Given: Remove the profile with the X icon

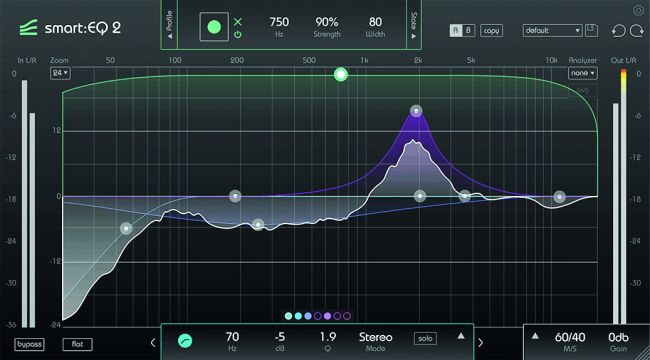Looking at the screenshot, I should [238, 22].
